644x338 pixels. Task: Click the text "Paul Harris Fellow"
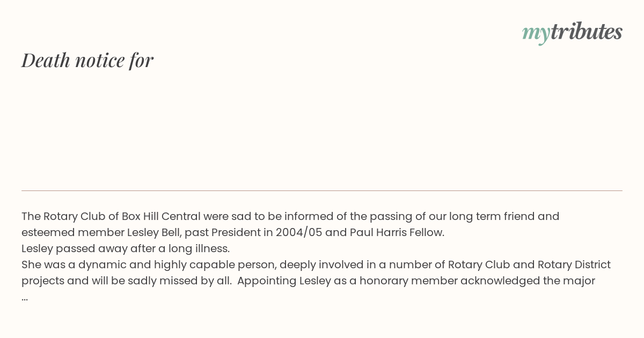[x=396, y=233]
